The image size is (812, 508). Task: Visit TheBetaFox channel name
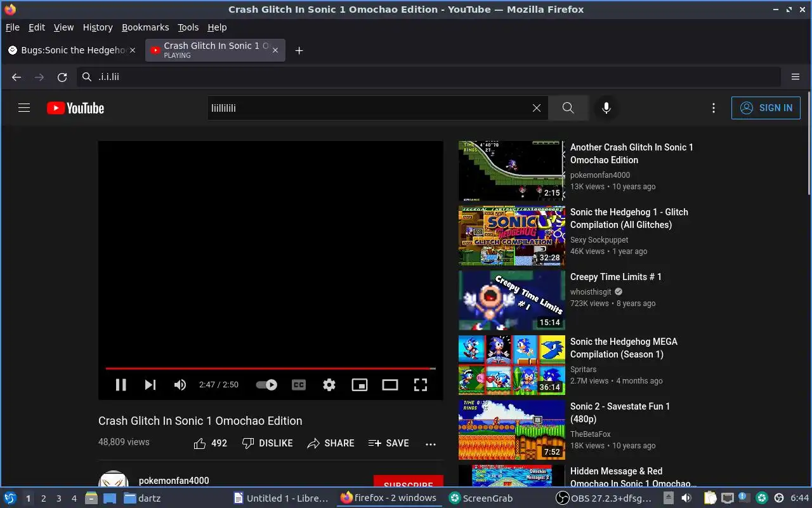[591, 434]
